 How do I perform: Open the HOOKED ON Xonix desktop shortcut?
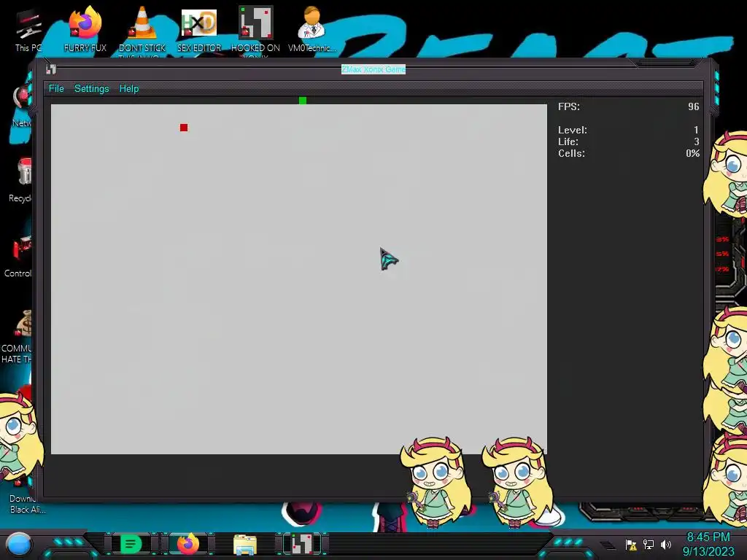(x=255, y=29)
